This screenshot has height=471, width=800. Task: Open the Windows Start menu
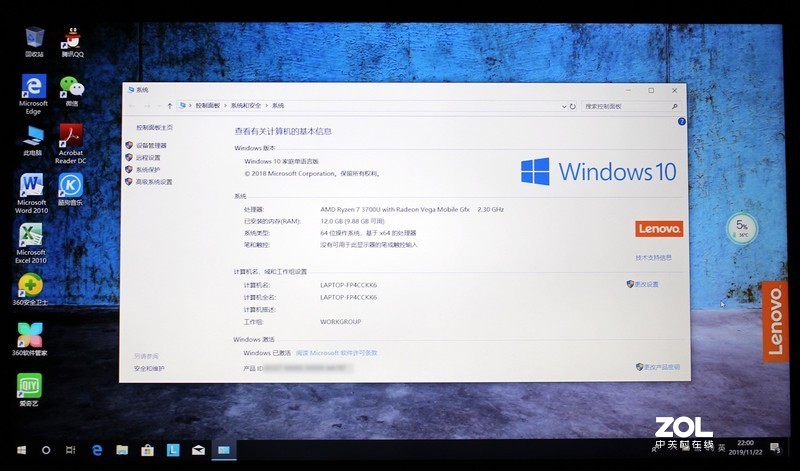coord(21,450)
